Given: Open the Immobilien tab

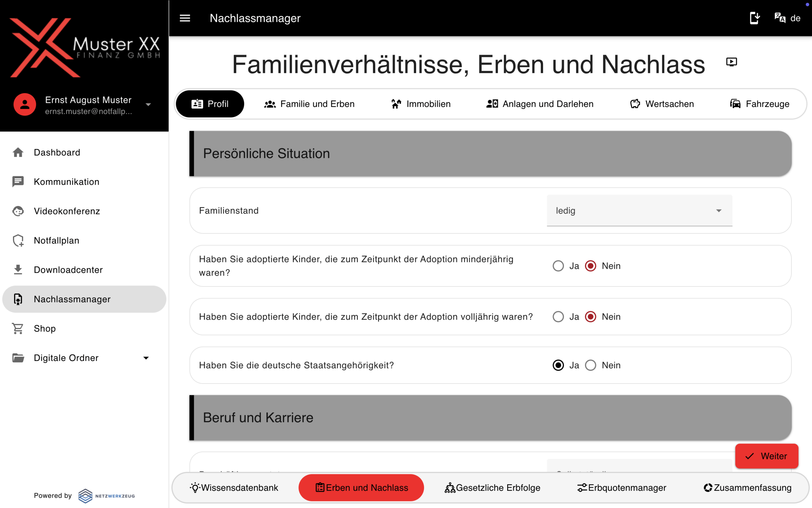Looking at the screenshot, I should (421, 104).
